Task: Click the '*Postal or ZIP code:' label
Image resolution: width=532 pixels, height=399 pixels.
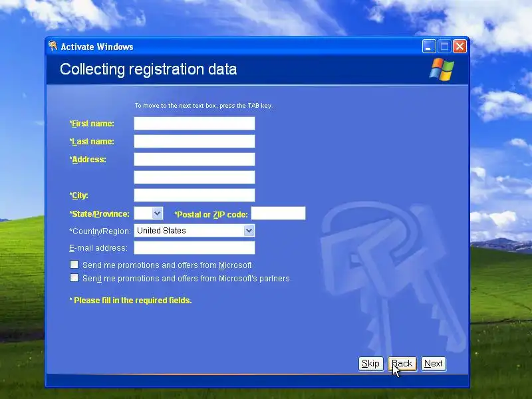Action: [x=211, y=215]
